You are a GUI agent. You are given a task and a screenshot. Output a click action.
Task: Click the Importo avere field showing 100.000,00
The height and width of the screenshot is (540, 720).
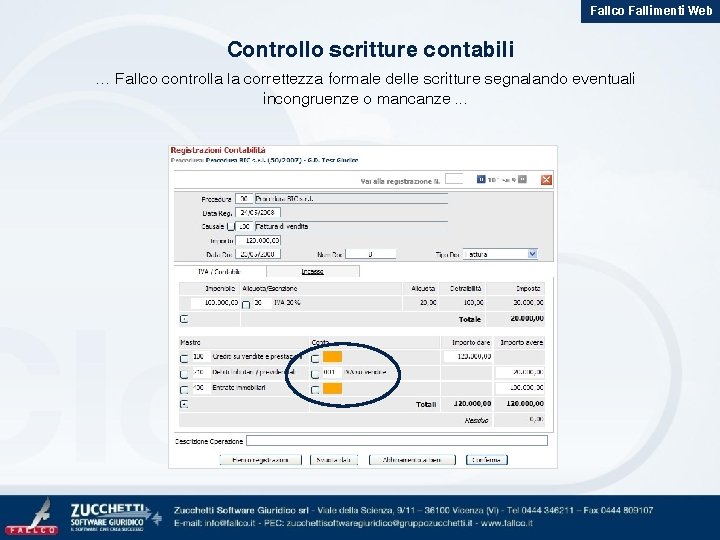(x=520, y=388)
